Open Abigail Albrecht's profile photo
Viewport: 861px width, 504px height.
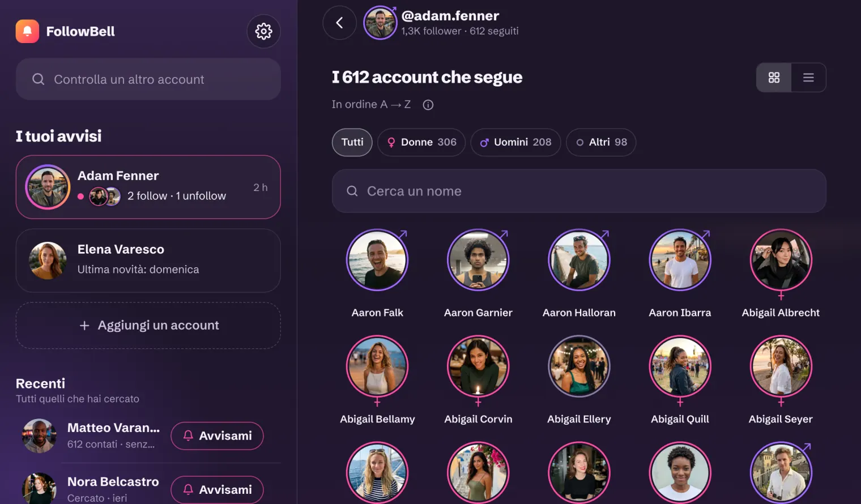pyautogui.click(x=781, y=260)
